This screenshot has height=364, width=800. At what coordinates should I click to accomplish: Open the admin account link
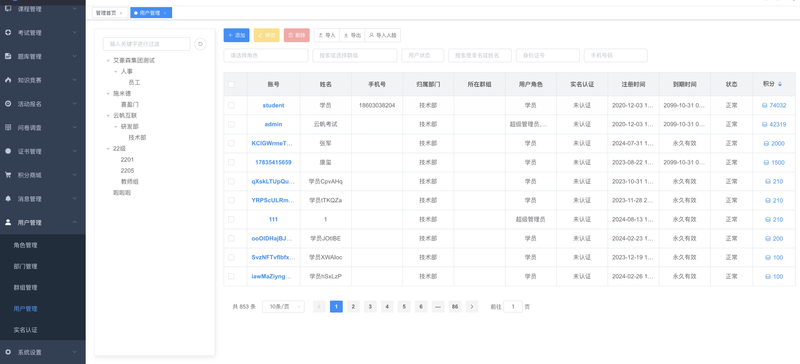pyautogui.click(x=273, y=124)
